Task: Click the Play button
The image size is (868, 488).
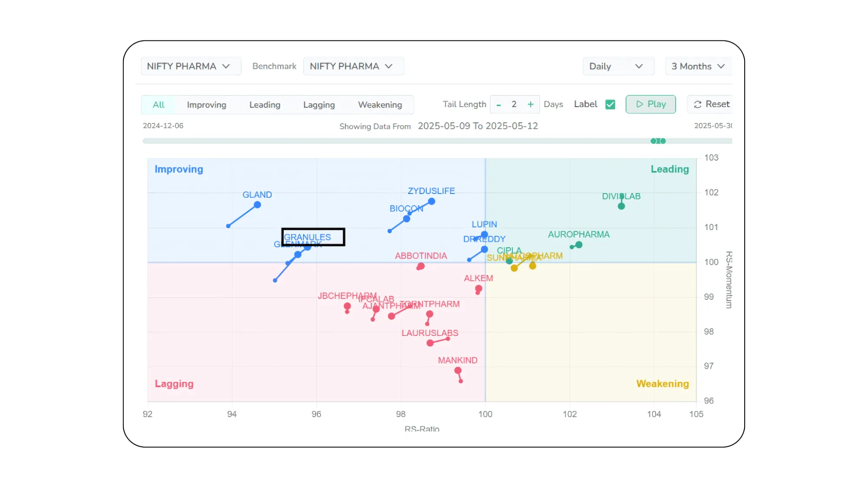Action: click(x=650, y=104)
